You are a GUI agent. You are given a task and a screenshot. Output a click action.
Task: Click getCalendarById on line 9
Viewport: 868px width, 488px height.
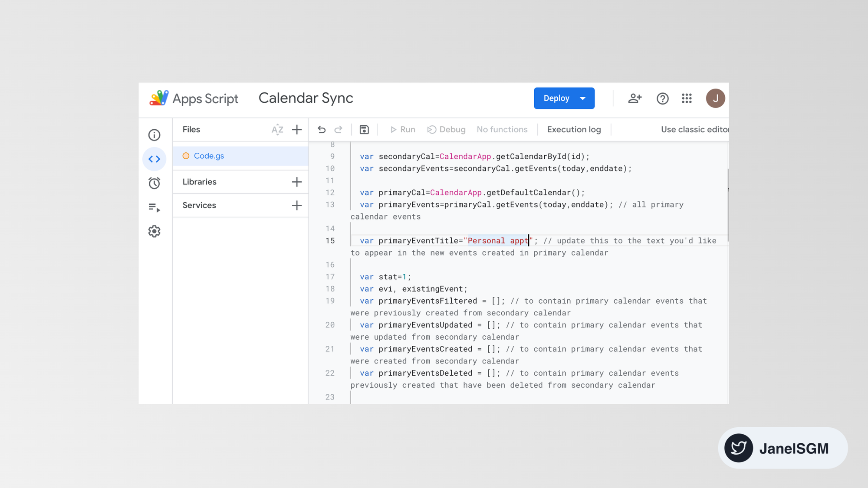click(x=531, y=156)
